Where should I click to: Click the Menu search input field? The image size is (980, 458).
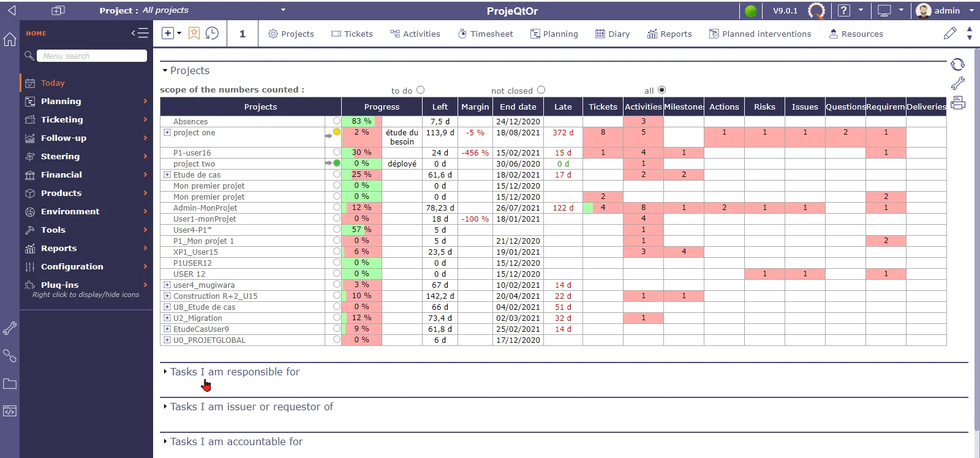click(92, 56)
